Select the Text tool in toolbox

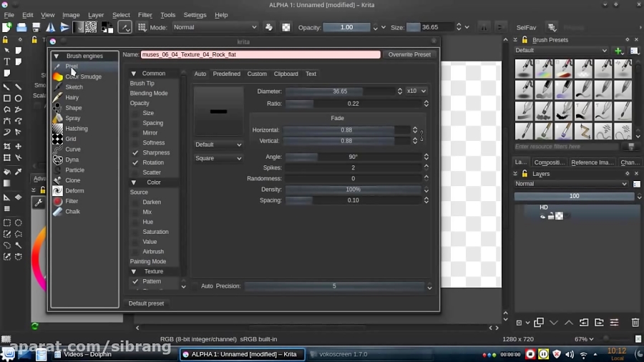tap(6, 62)
